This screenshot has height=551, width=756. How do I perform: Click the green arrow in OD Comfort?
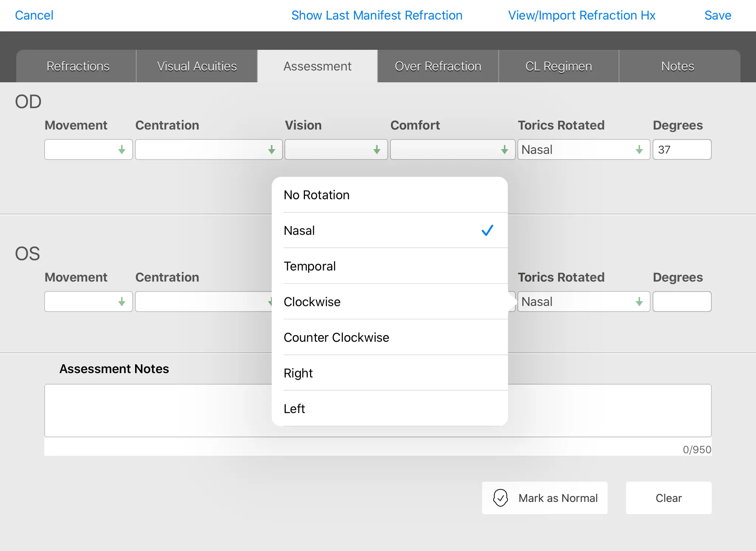(505, 149)
